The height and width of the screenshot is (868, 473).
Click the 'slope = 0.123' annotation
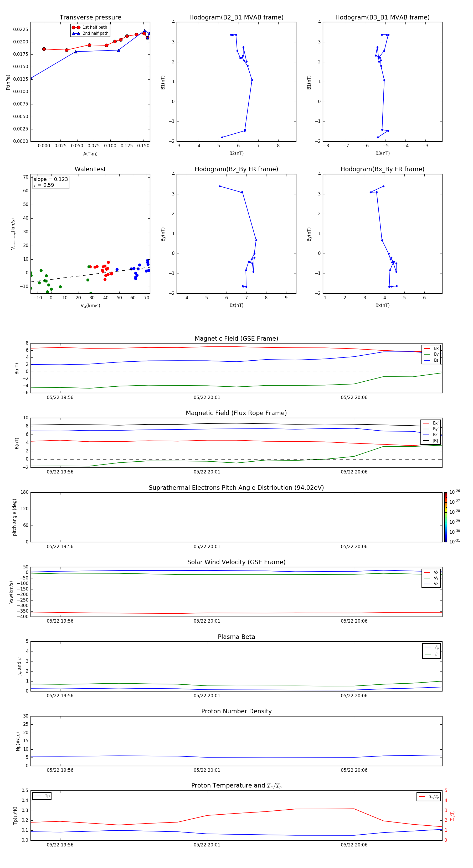51,179
